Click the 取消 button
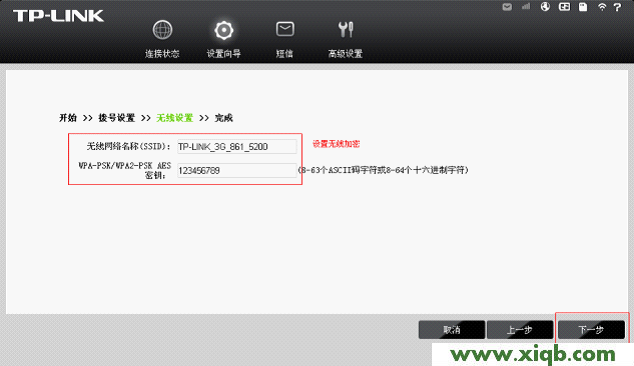 point(452,330)
